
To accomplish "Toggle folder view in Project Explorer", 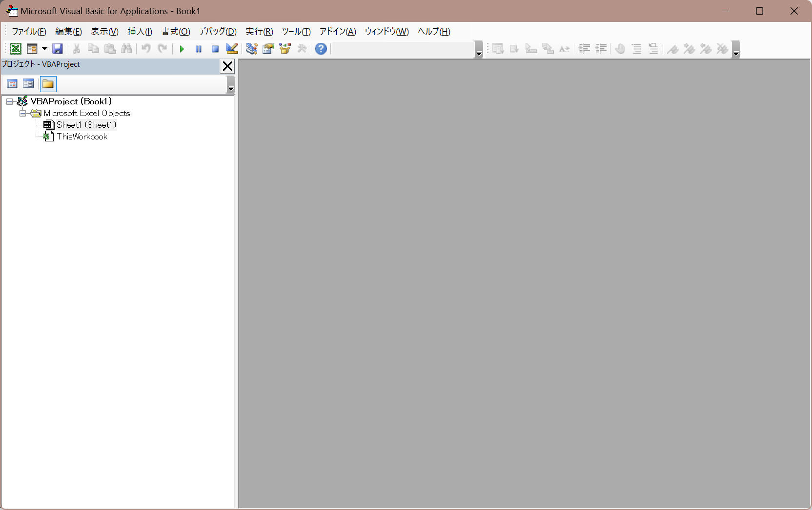I will (48, 84).
